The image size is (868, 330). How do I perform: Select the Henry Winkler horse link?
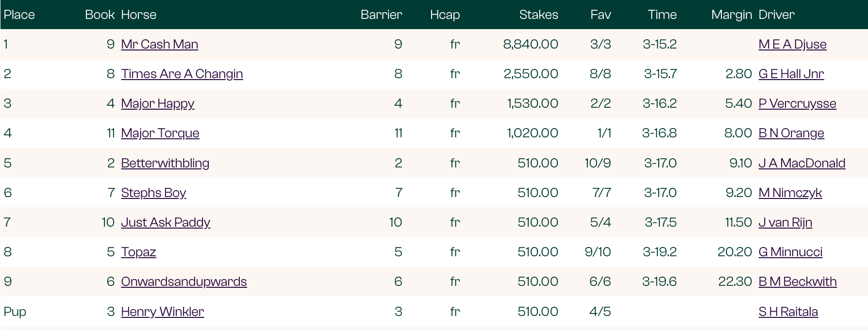click(x=162, y=312)
